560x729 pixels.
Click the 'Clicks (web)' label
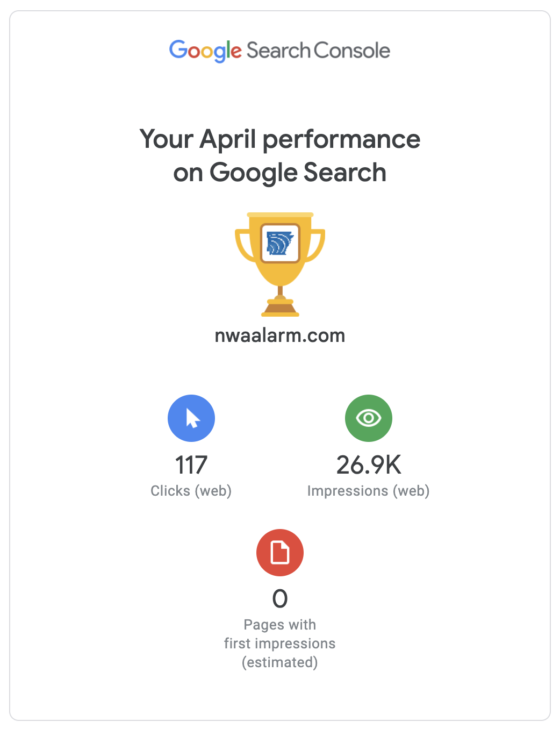[191, 491]
